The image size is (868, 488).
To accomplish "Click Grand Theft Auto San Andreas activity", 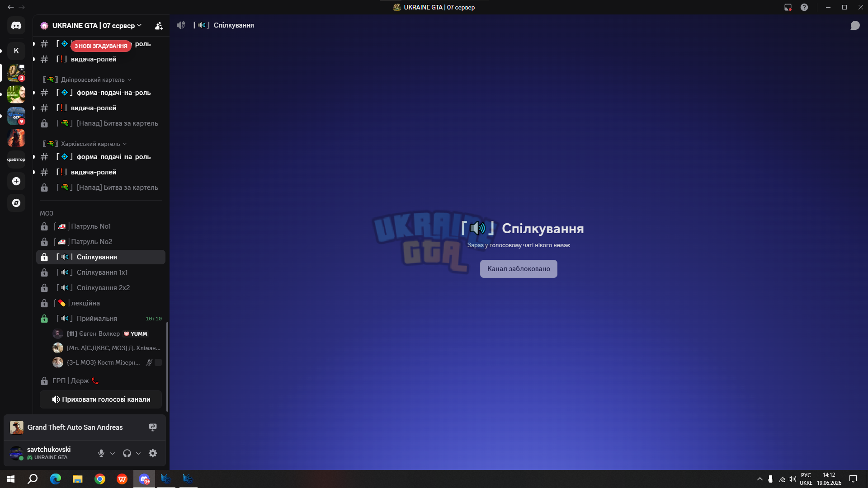I will (75, 427).
